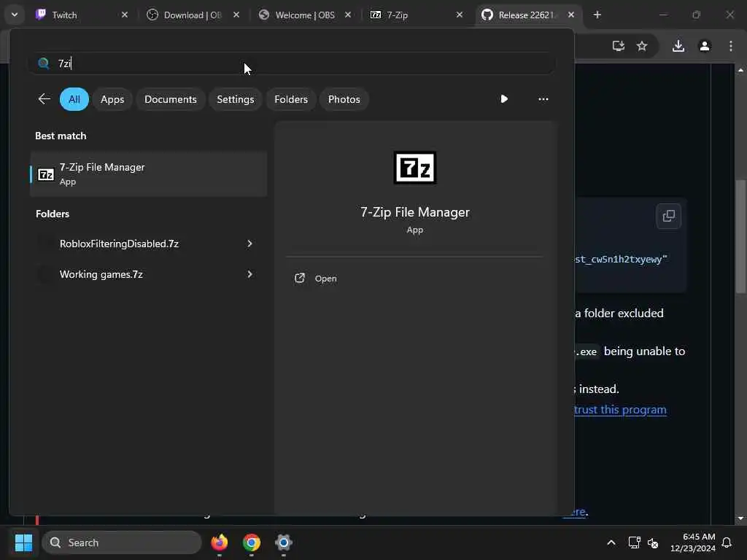The image size is (747, 560).
Task: Open the Windows Start button
Action: [23, 542]
